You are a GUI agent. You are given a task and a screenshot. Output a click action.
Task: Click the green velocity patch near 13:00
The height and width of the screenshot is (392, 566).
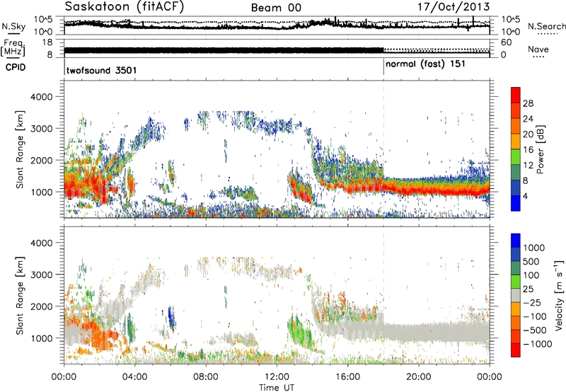301,332
